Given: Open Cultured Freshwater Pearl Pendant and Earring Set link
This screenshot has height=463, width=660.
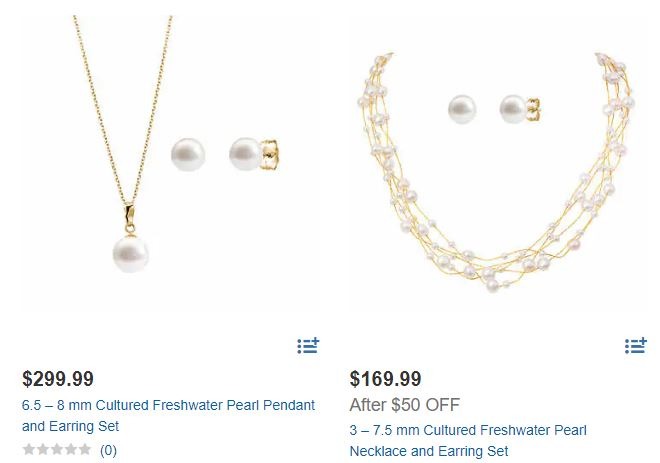Looking at the screenshot, I should coord(168,415).
